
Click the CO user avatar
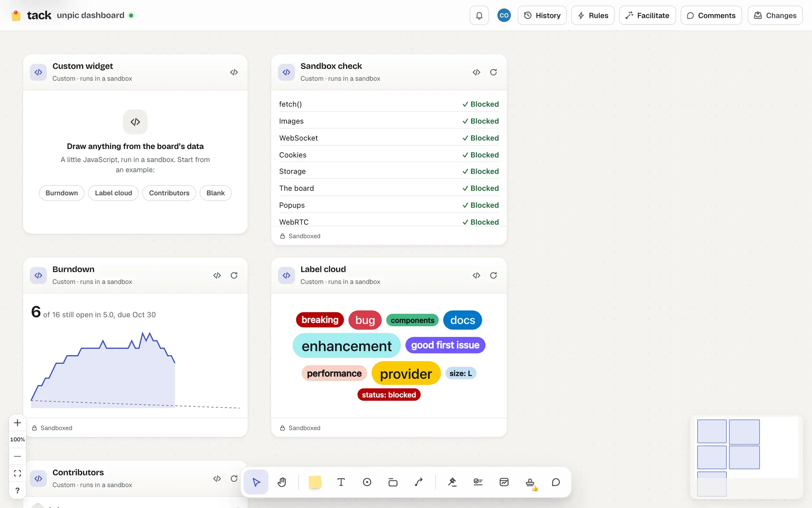click(504, 15)
